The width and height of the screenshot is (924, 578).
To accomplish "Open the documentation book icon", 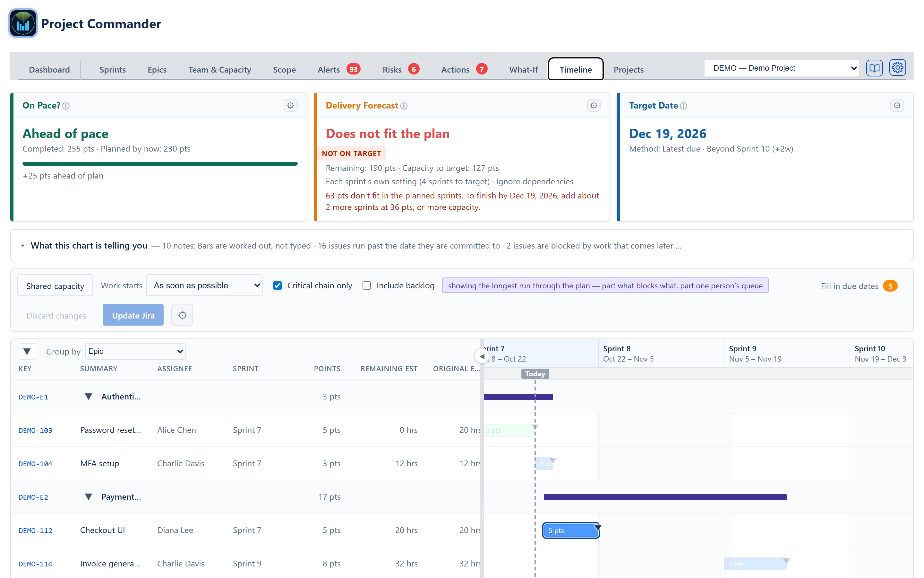I will click(874, 68).
